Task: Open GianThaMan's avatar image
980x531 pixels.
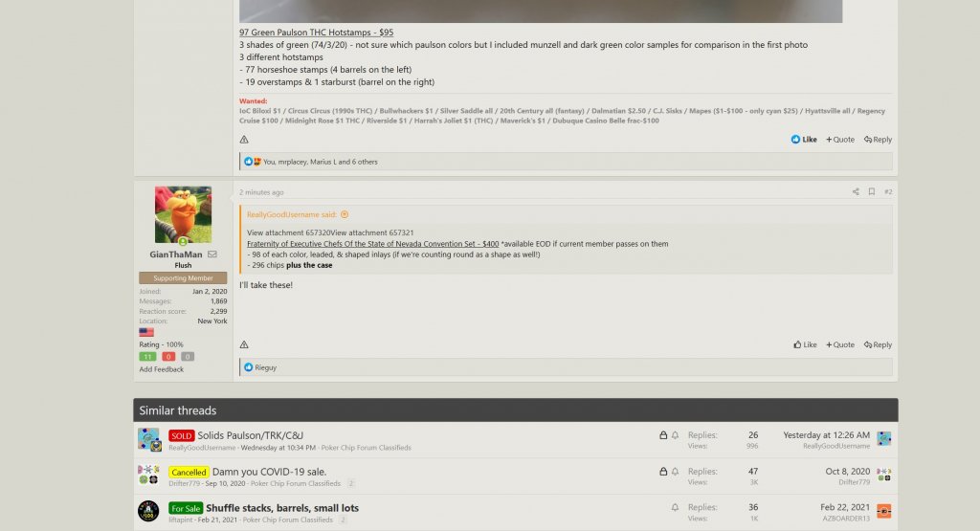Action: coord(183,214)
